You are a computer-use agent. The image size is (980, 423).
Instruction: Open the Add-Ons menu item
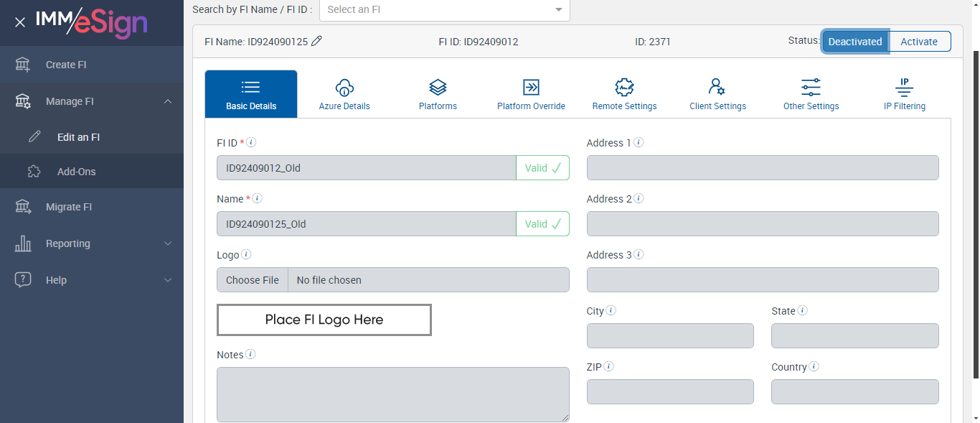76,172
